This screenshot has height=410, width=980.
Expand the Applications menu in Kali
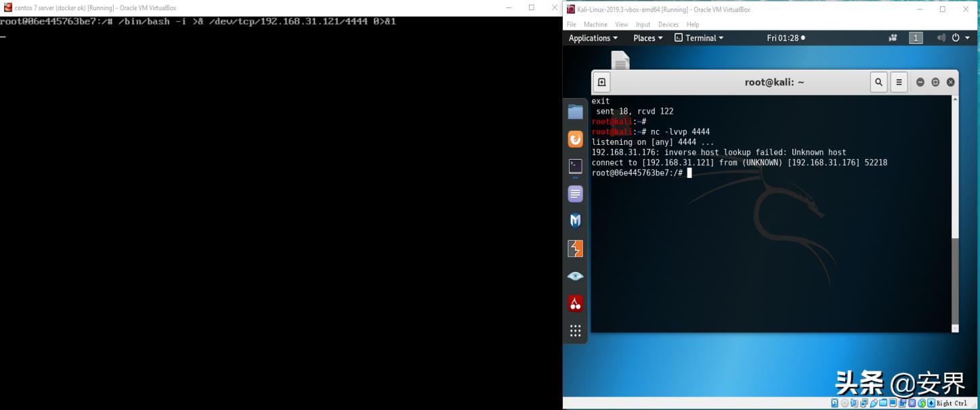click(593, 38)
